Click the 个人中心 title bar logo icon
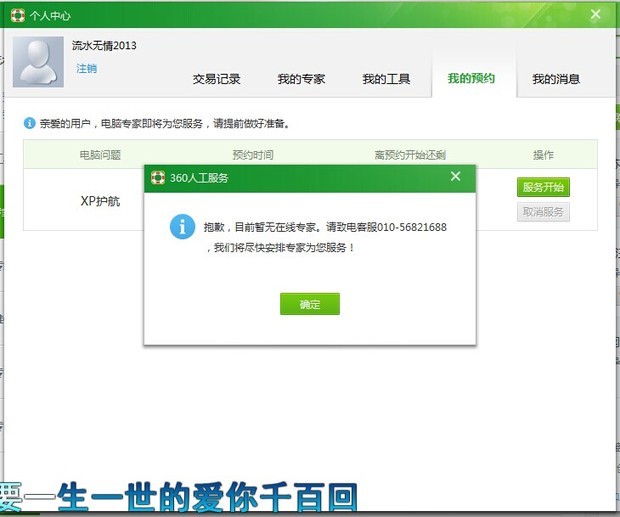The image size is (620, 517). click(18, 15)
